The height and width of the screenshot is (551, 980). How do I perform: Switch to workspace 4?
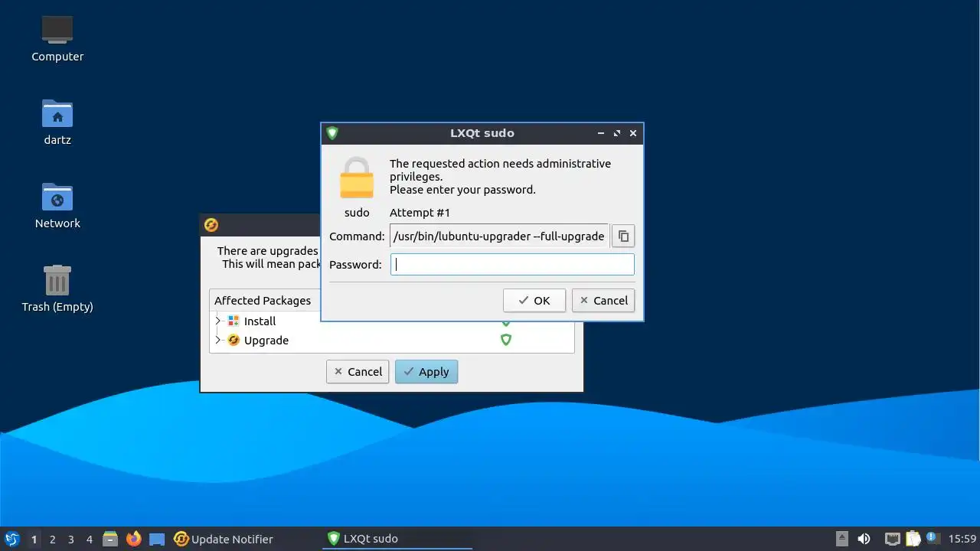(x=90, y=540)
